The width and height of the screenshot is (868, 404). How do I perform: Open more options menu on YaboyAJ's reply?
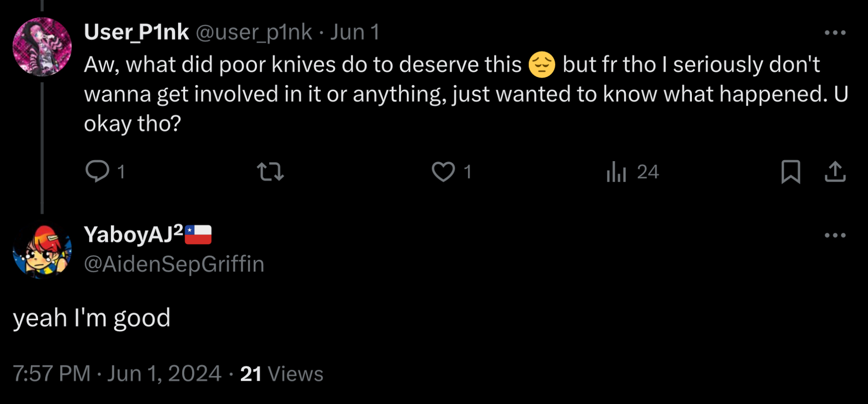[835, 235]
